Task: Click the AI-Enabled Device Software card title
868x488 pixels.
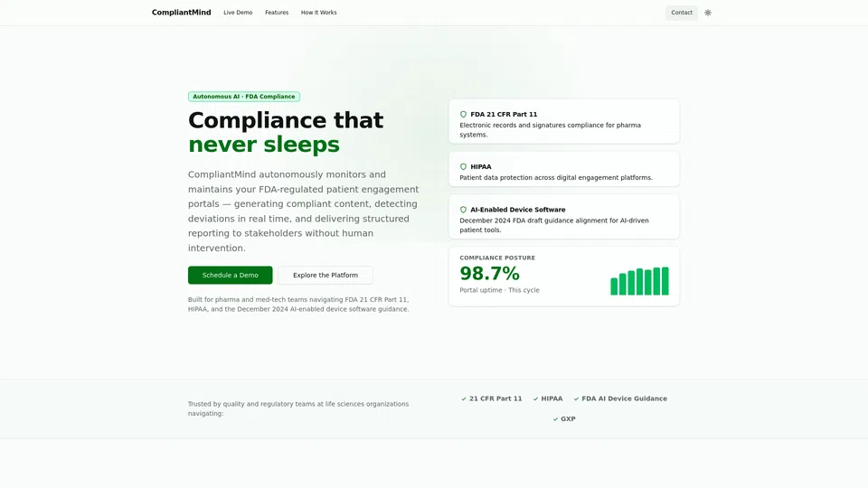Action: point(517,210)
